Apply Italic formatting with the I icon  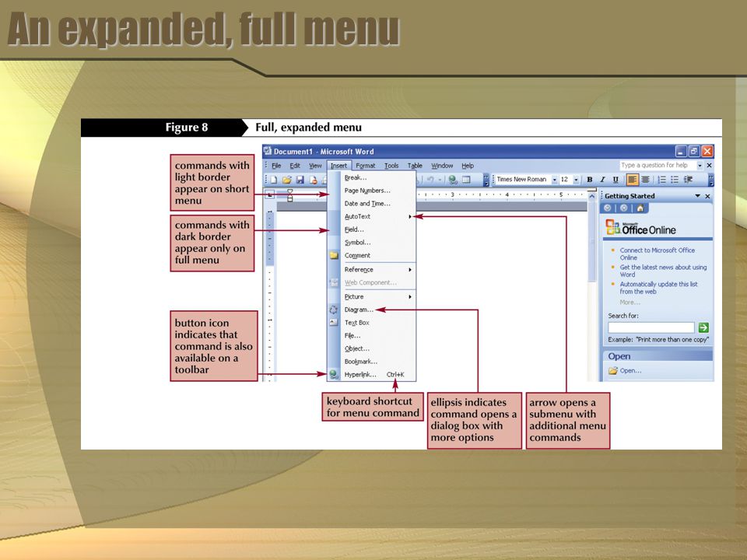(602, 180)
